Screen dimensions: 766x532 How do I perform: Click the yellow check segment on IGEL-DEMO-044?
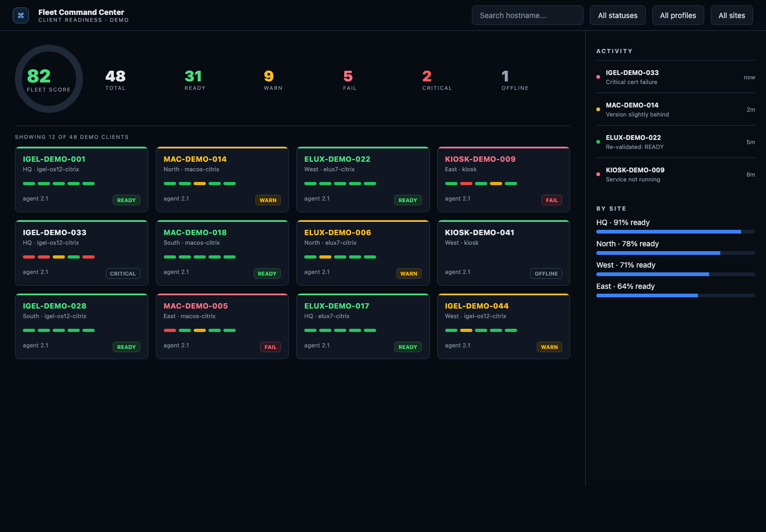pos(466,330)
